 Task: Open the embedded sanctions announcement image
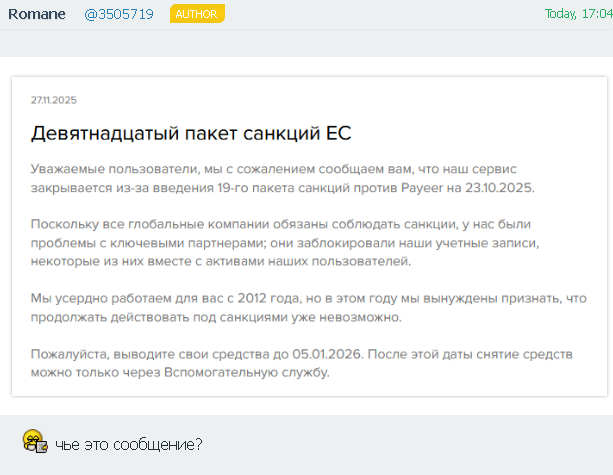point(305,236)
